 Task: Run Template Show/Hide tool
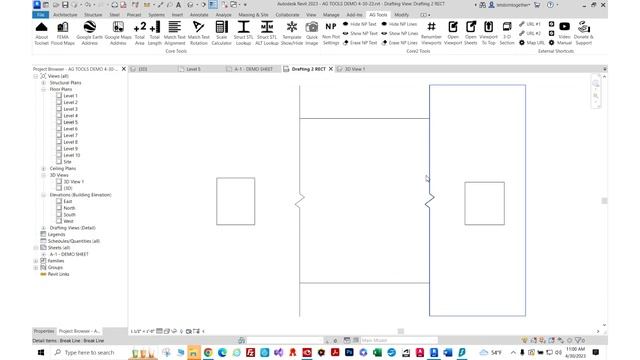(291, 33)
